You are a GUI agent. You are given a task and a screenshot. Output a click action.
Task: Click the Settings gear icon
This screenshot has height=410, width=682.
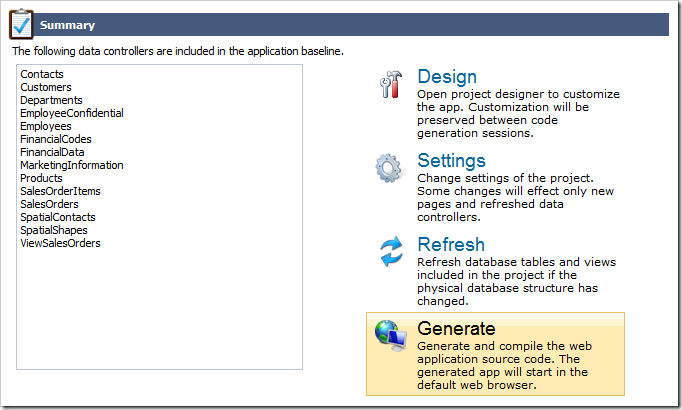(388, 168)
